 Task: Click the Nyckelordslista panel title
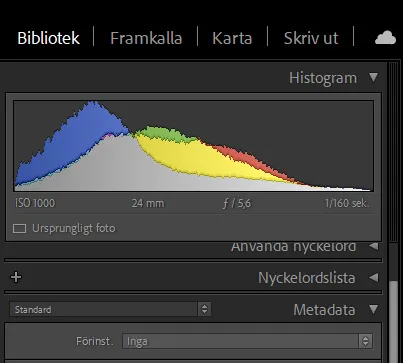tap(307, 278)
